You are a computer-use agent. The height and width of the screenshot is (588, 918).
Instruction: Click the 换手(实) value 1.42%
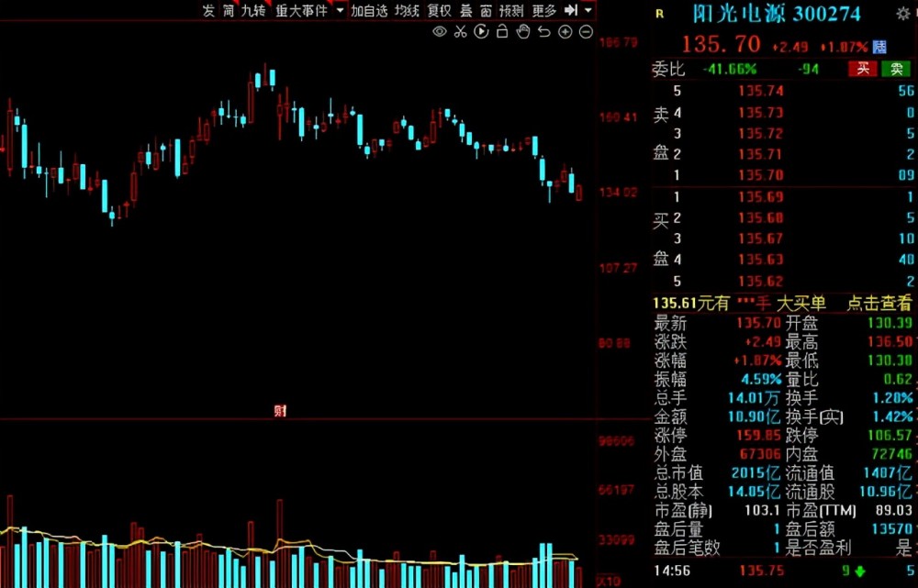coord(893,417)
